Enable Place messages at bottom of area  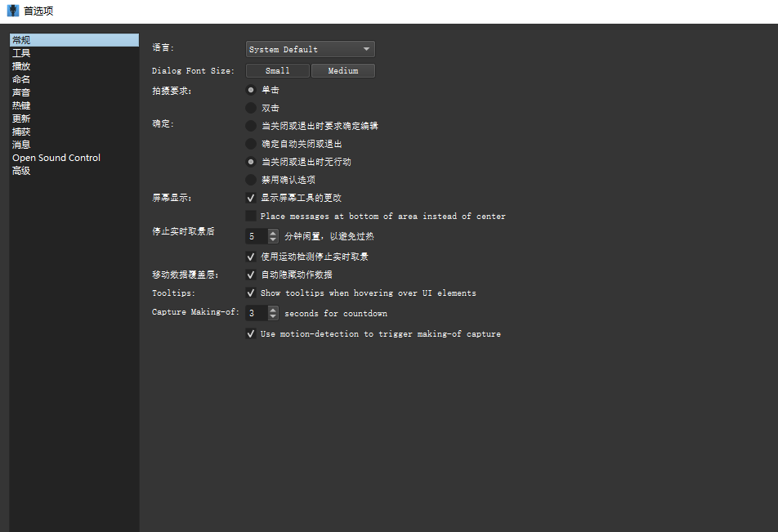tap(251, 217)
